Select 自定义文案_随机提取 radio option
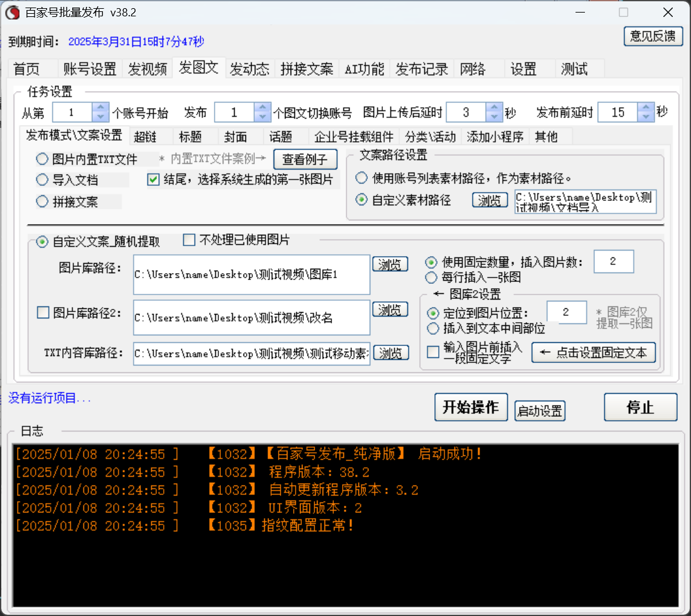 pos(42,242)
